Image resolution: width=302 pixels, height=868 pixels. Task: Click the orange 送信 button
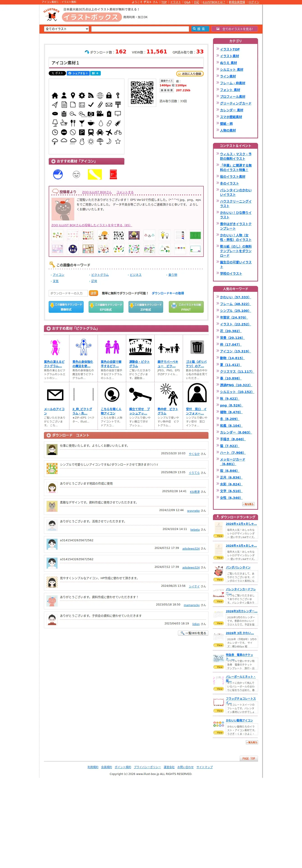[x=93, y=293]
